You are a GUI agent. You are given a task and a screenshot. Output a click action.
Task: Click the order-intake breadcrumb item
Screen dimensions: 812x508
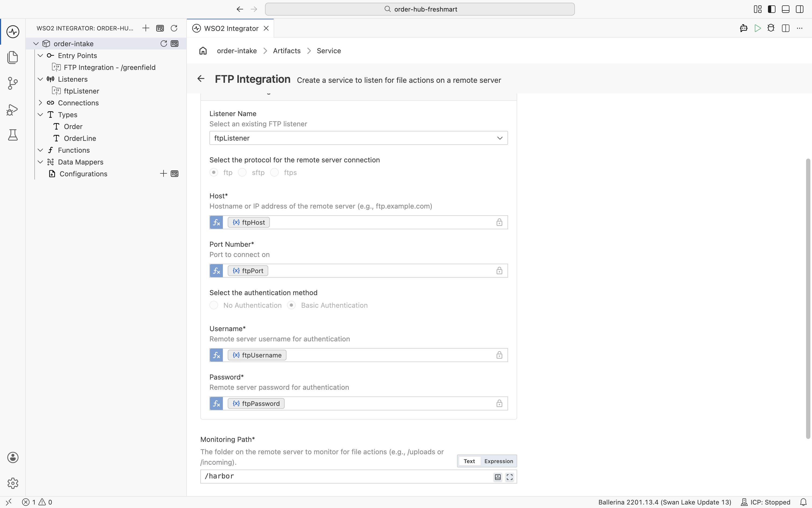pos(237,51)
